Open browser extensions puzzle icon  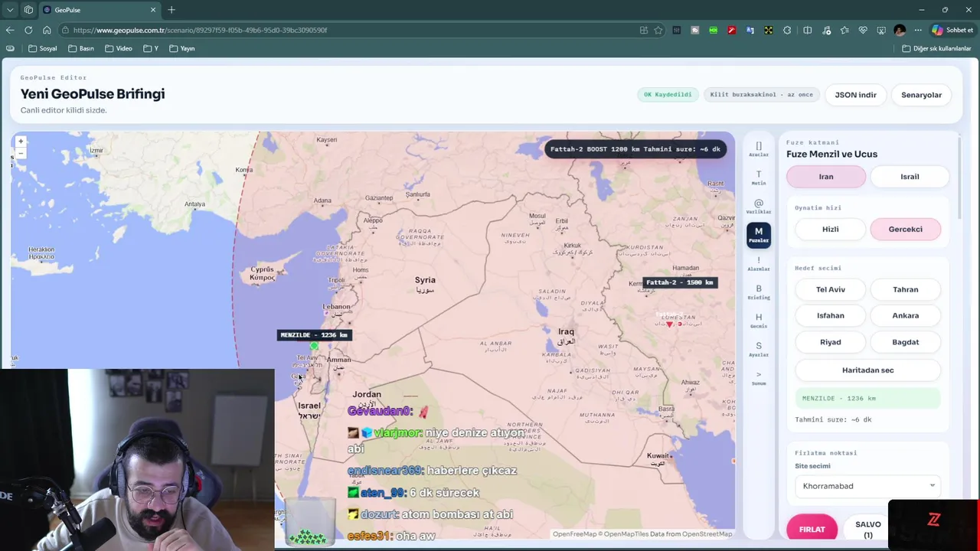787,30
